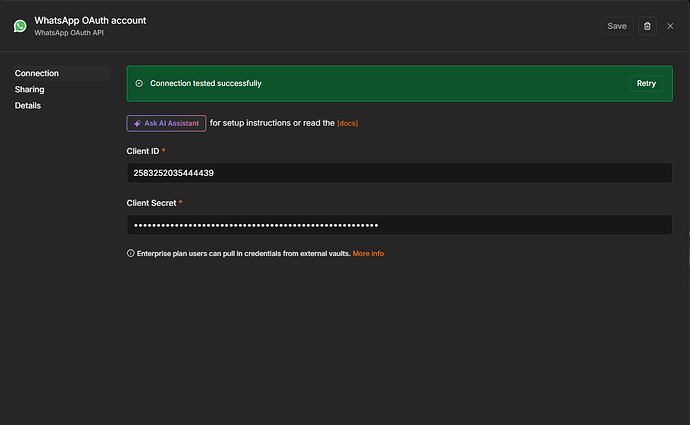Click the WhatsApp OAuth API subtitle

69,33
